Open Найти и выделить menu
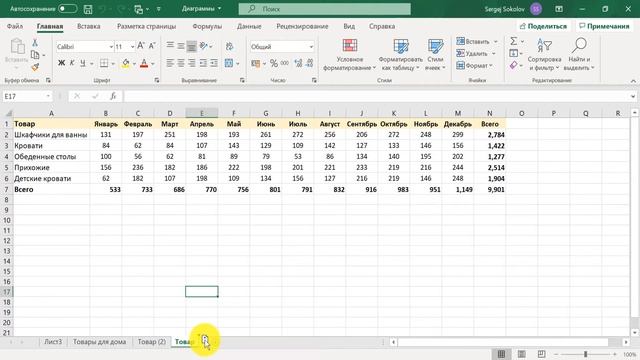This screenshot has width=640, height=360. pyautogui.click(x=579, y=55)
